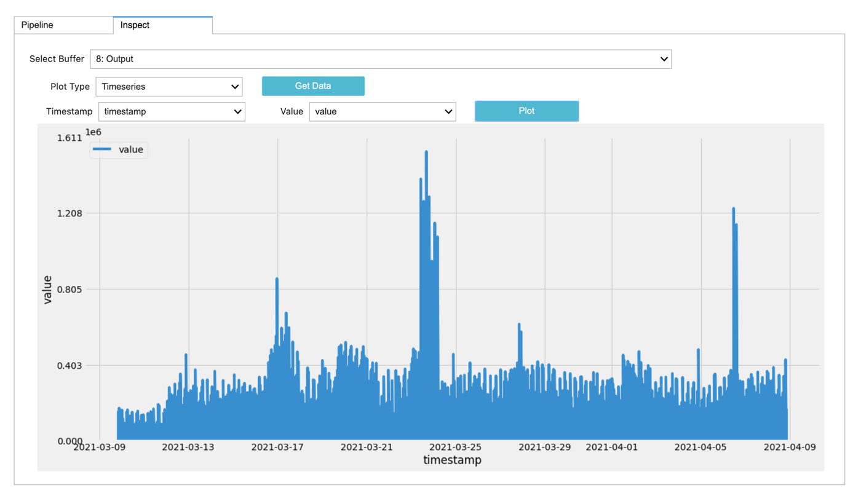Click the 1e6 scale exponent label
Screen dimensions: 861x504
pyautogui.click(x=93, y=132)
